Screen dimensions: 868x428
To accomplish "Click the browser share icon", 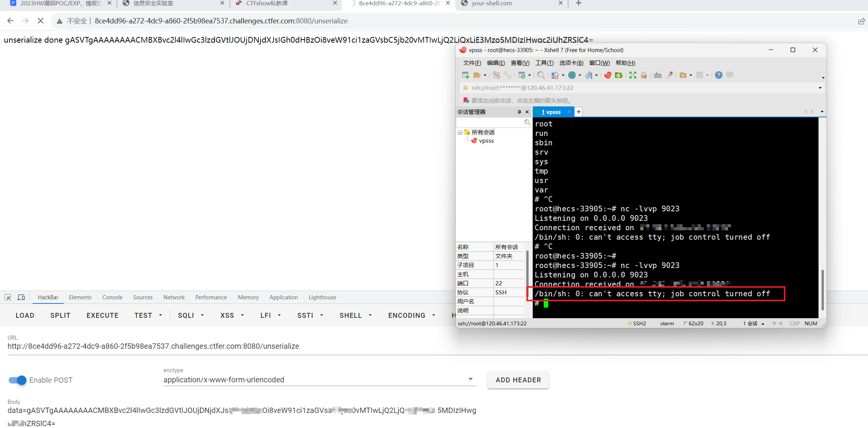I will pyautogui.click(x=861, y=21).
